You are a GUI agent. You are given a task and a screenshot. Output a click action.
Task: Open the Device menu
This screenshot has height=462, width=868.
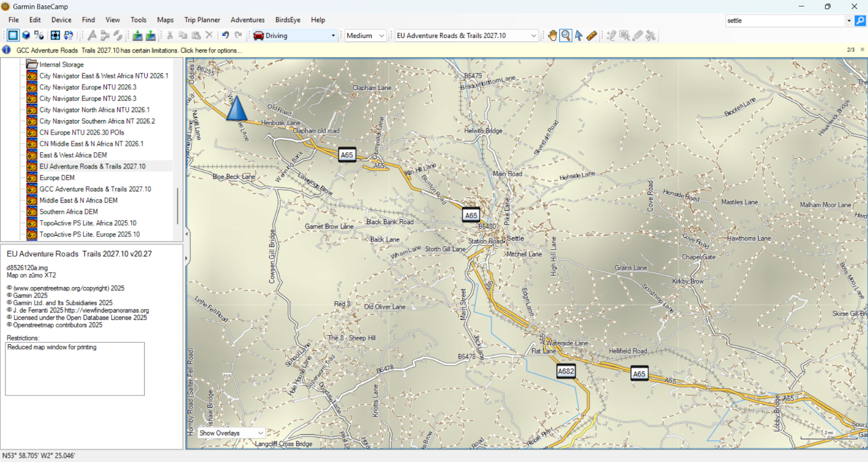point(61,20)
